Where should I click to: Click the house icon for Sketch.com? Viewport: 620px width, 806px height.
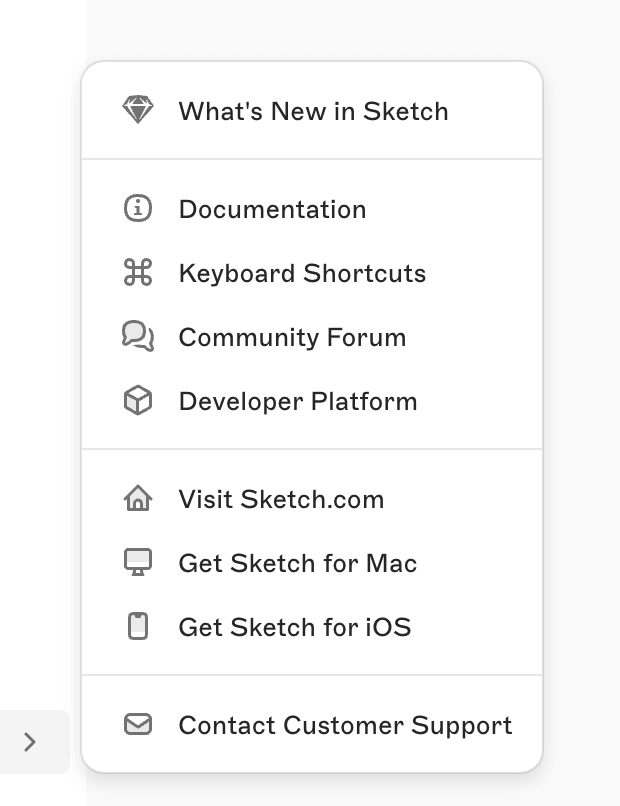138,499
